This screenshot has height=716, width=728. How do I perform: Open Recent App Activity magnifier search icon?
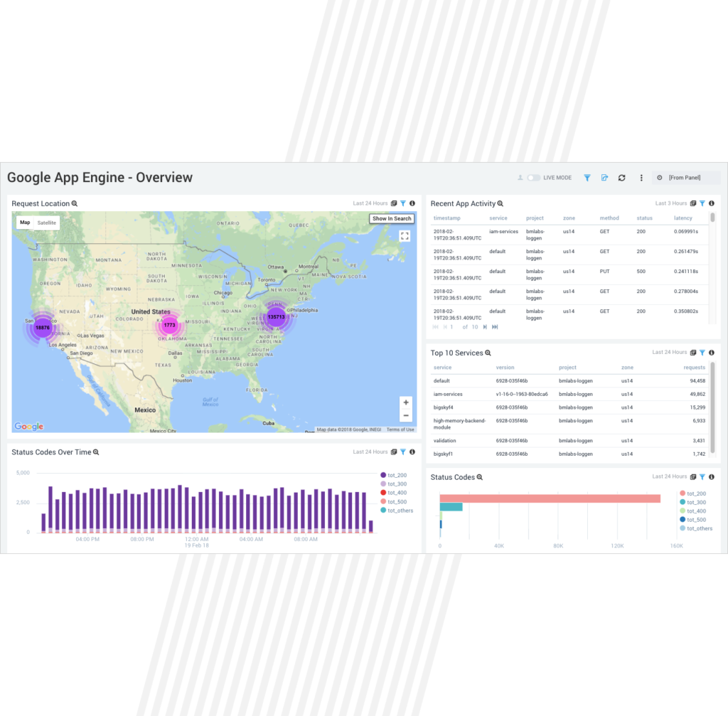(x=500, y=204)
